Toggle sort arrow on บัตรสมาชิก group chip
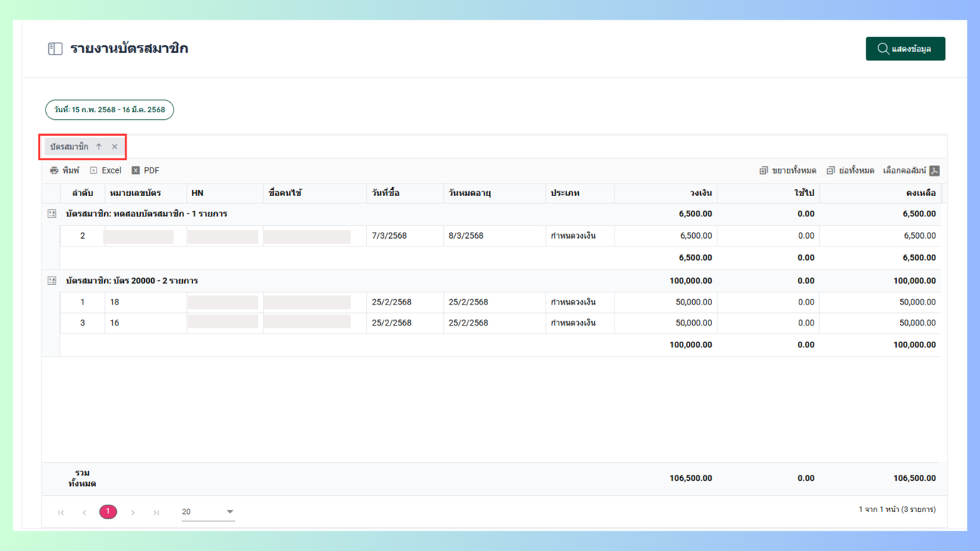 pyautogui.click(x=99, y=147)
